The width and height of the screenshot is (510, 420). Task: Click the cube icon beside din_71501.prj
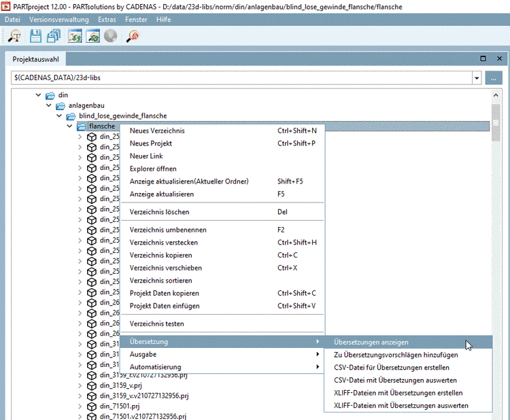pos(92,406)
